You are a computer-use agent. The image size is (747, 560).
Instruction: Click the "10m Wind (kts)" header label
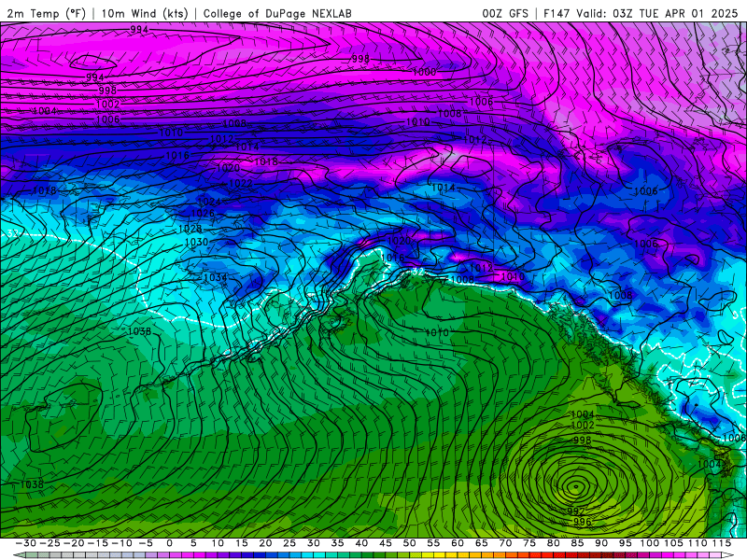pyautogui.click(x=145, y=13)
